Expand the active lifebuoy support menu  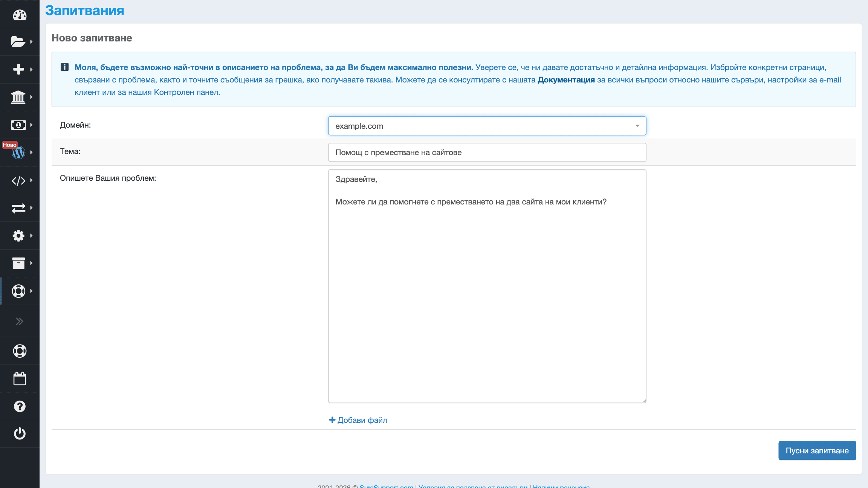coord(18,291)
